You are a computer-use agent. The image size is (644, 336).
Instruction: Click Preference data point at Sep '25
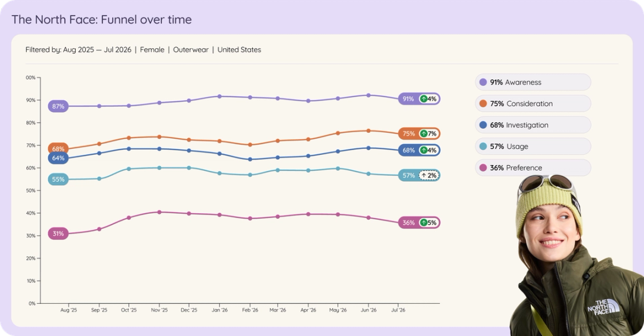pyautogui.click(x=99, y=229)
